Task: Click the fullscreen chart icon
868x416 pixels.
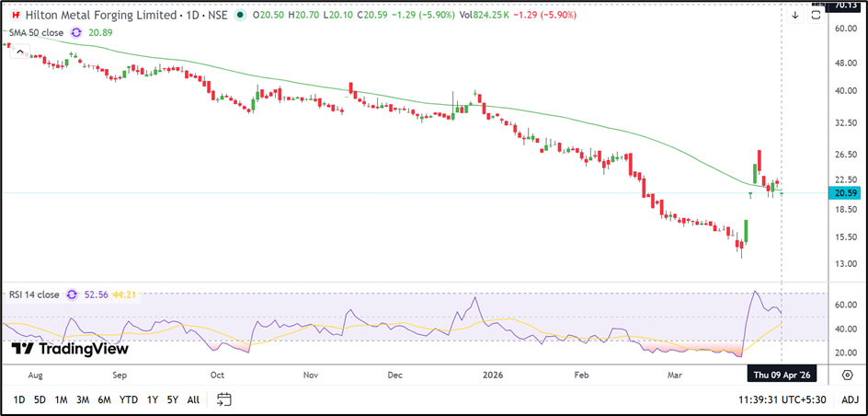Action: point(817,15)
